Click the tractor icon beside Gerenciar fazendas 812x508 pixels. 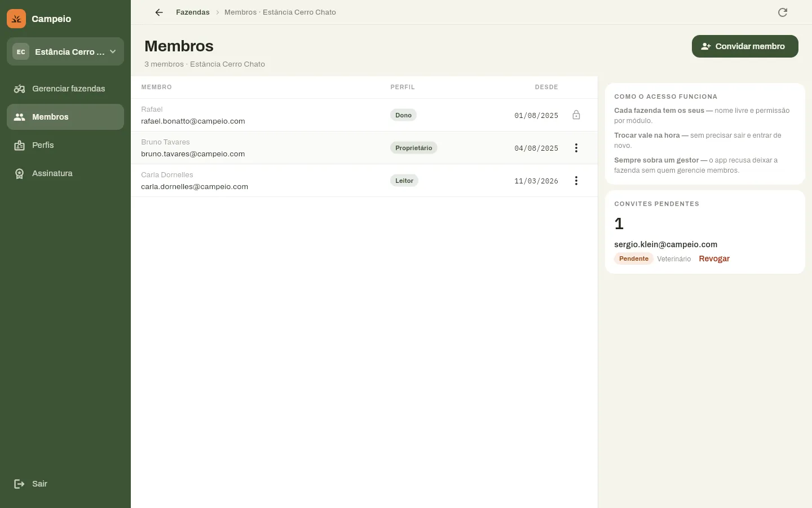pyautogui.click(x=20, y=89)
